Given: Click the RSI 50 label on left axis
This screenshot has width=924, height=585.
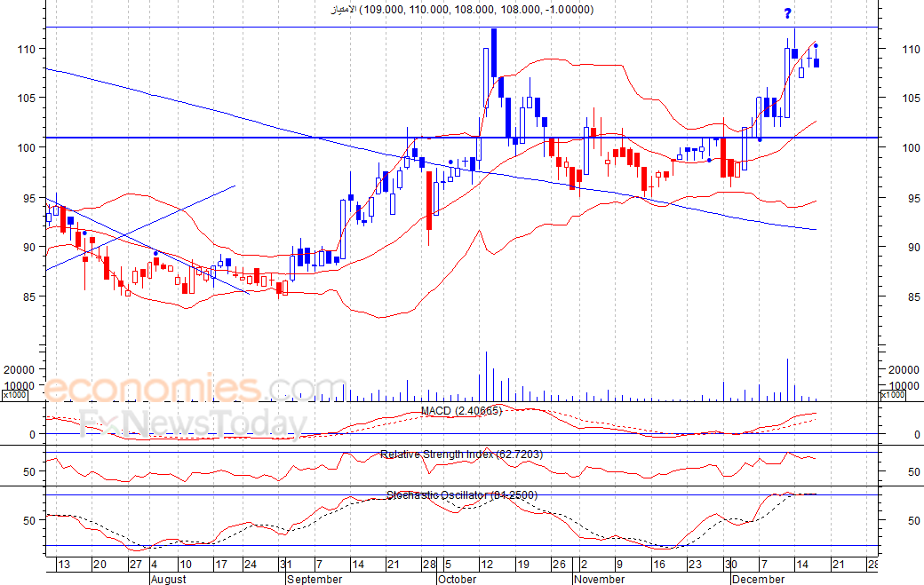Looking at the screenshot, I should pos(29,471).
